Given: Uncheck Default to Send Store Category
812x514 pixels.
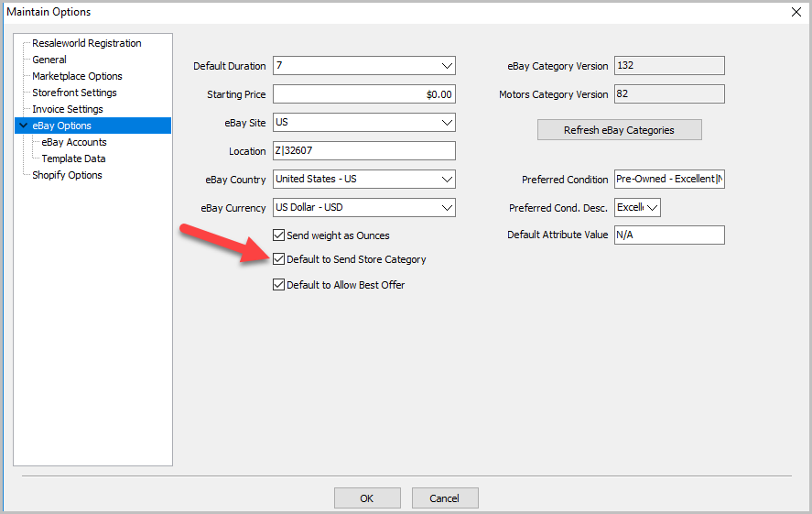Looking at the screenshot, I should 278,259.
